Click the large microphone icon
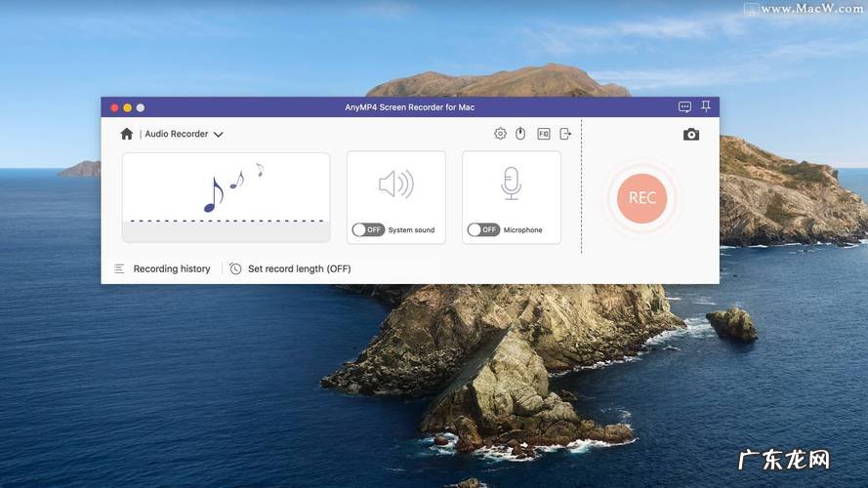The height and width of the screenshot is (488, 868). tap(511, 183)
